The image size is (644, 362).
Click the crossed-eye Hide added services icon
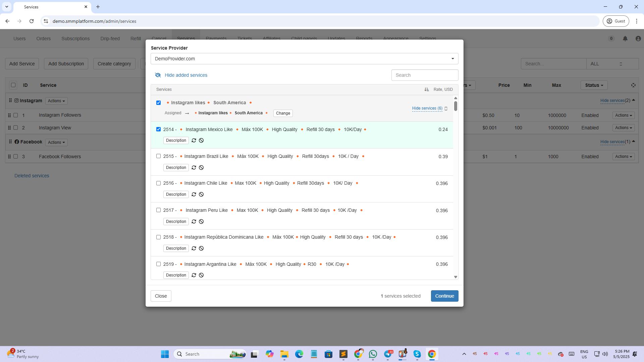(158, 75)
